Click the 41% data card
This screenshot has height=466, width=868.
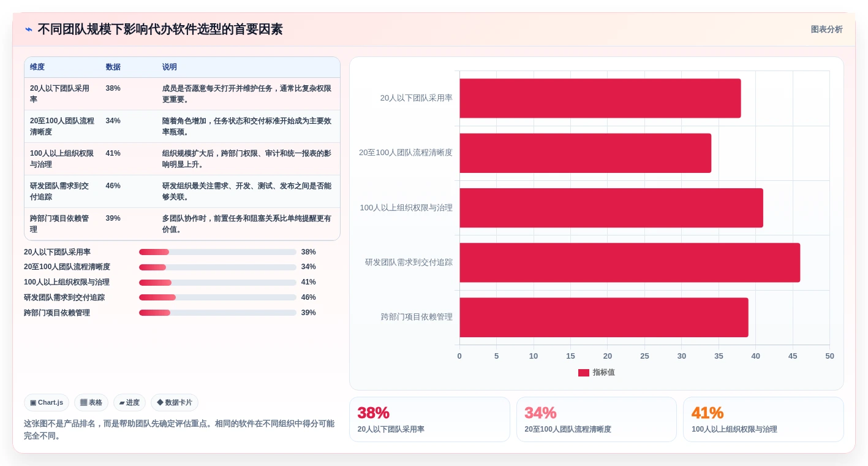tap(763, 419)
